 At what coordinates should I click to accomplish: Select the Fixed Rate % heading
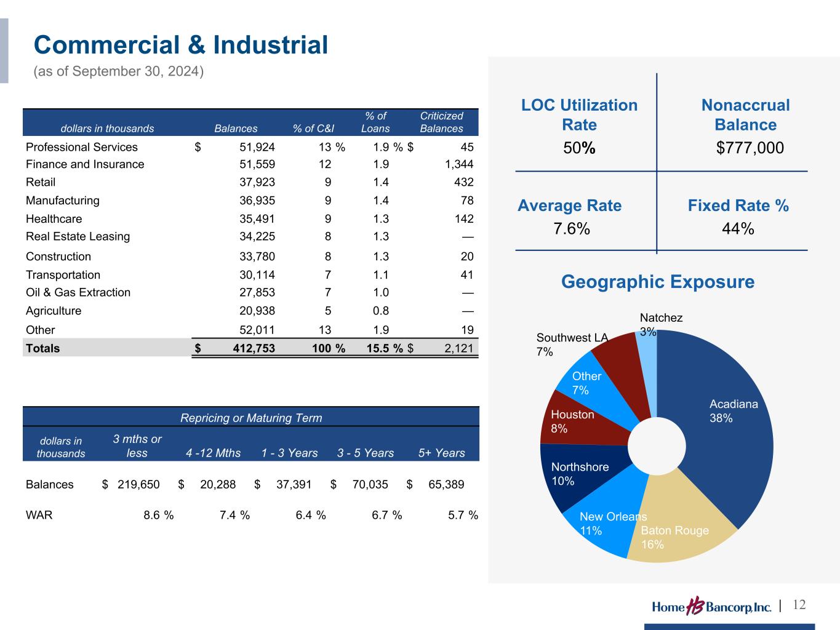(x=738, y=205)
